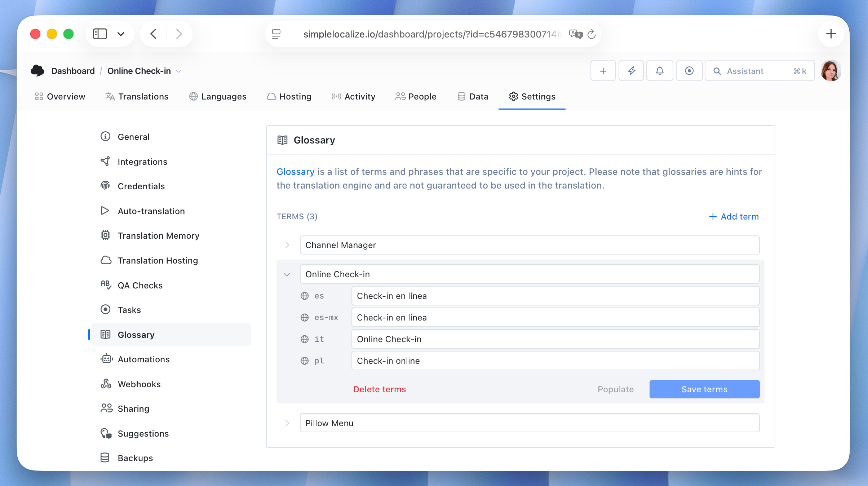Edit the it translation field
This screenshot has width=868, height=486.
[555, 339]
